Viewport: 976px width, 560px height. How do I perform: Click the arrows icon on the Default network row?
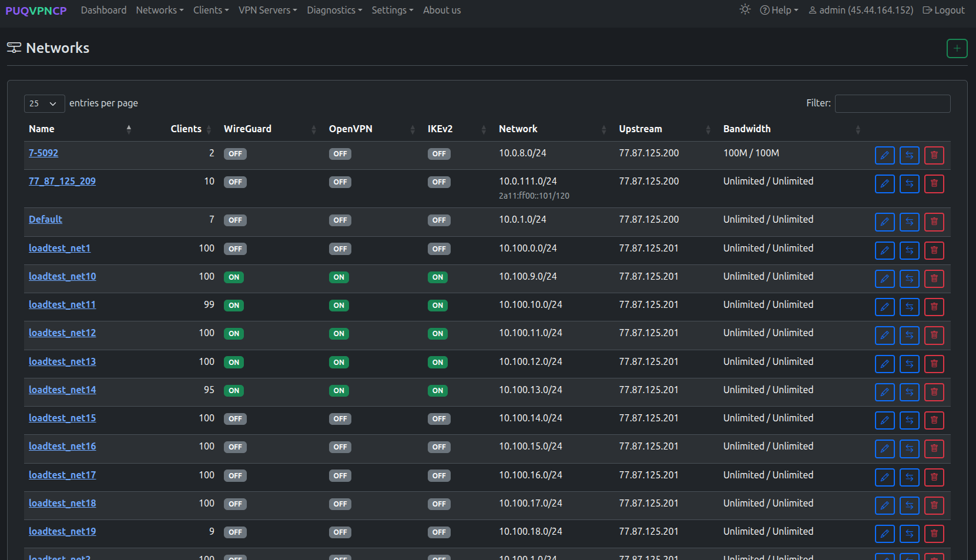pos(909,222)
